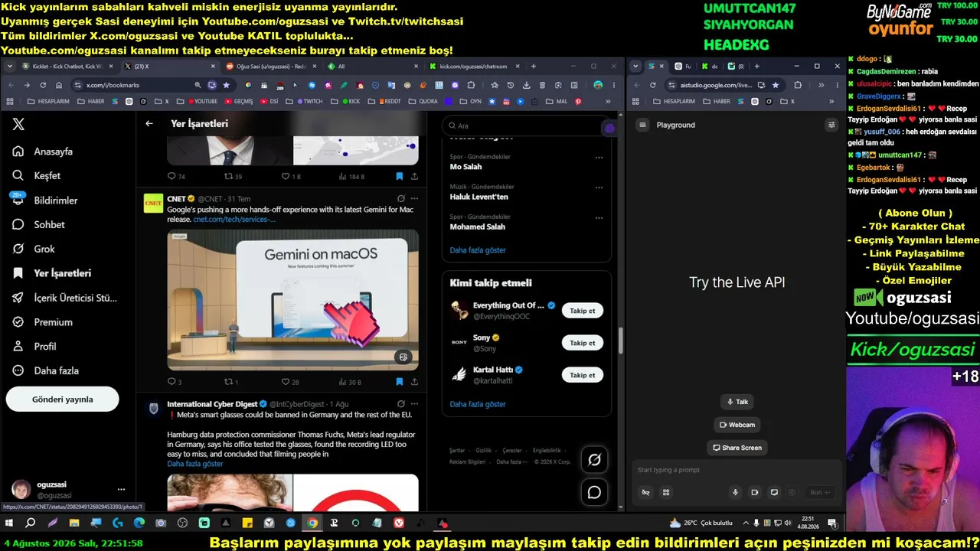Go back with the Yer İşaretleri back arrow

[x=149, y=123]
